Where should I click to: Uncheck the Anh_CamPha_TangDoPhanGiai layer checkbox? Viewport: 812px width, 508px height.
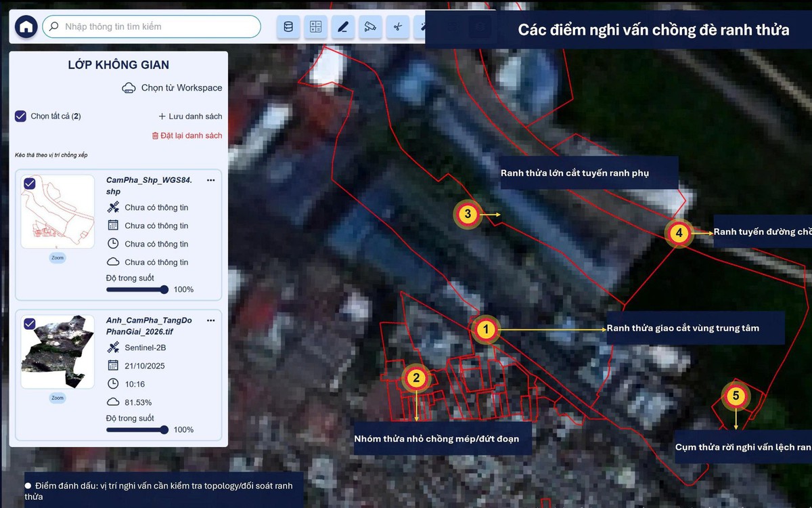tap(30, 324)
